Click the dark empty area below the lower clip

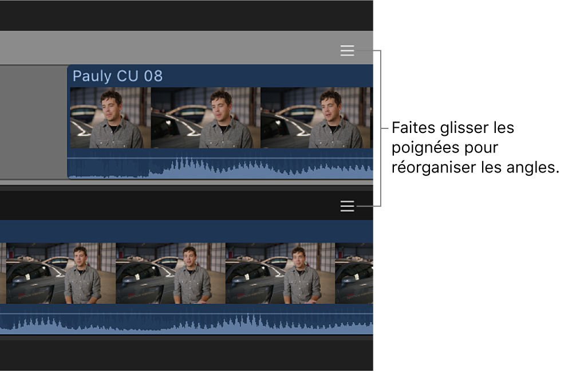click(x=187, y=355)
